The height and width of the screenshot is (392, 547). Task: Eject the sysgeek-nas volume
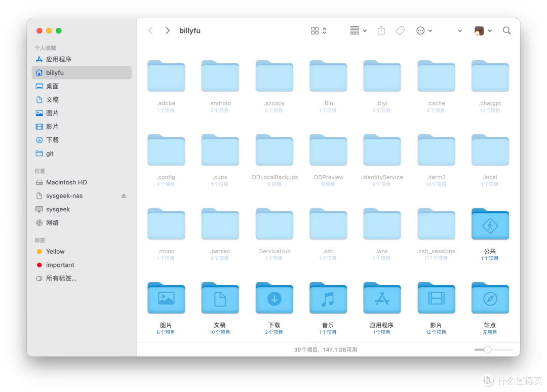[x=124, y=196]
